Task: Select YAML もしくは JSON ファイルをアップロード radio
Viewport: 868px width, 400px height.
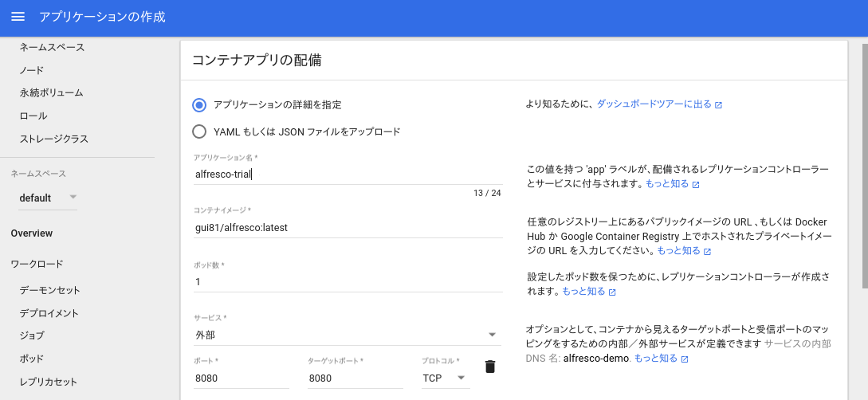Action: click(x=198, y=131)
